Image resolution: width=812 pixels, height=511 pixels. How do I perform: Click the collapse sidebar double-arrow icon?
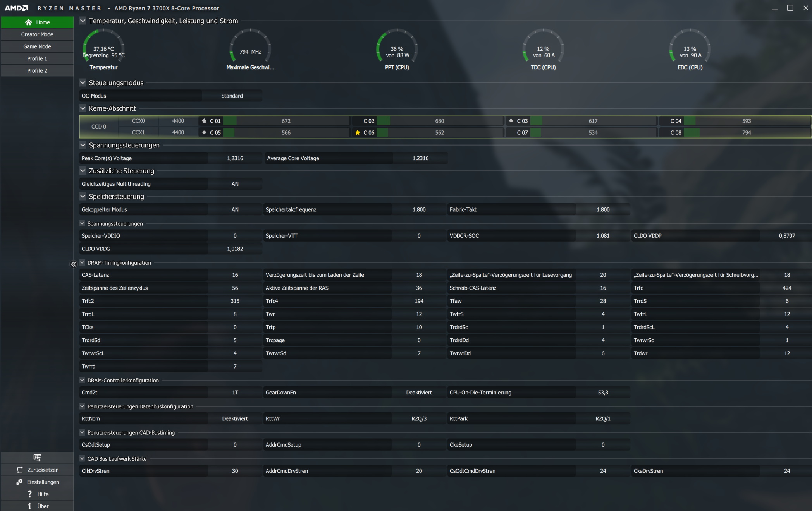(73, 264)
